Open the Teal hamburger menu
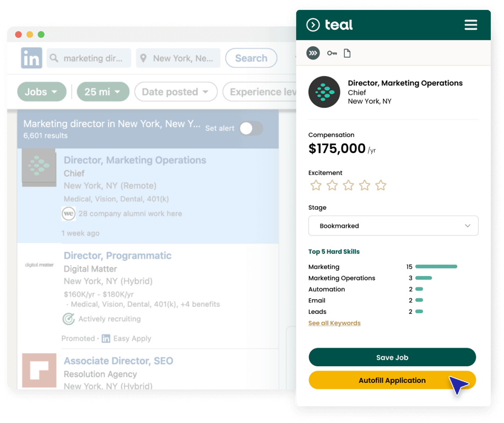 [470, 25]
